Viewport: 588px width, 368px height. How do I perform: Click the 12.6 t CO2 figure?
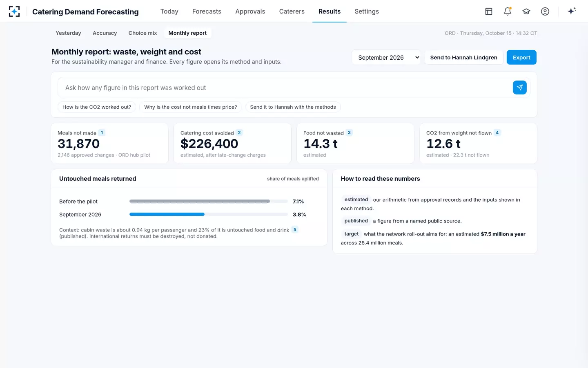tap(443, 144)
